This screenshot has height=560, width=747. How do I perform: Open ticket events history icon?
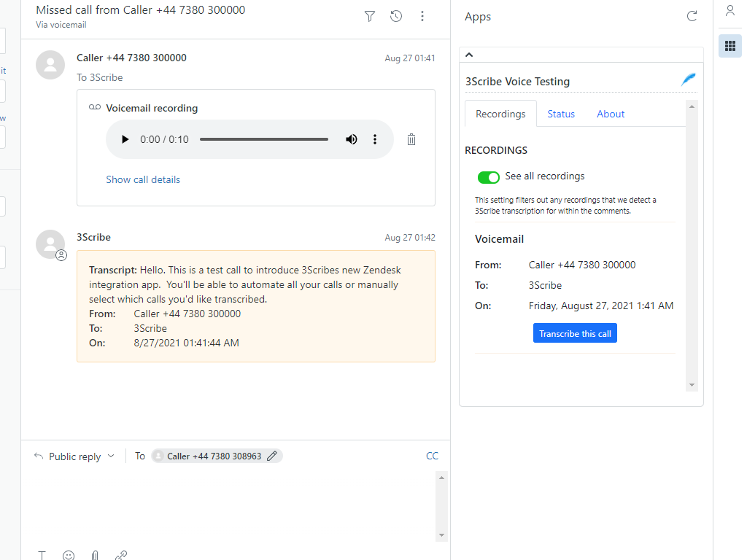(396, 16)
